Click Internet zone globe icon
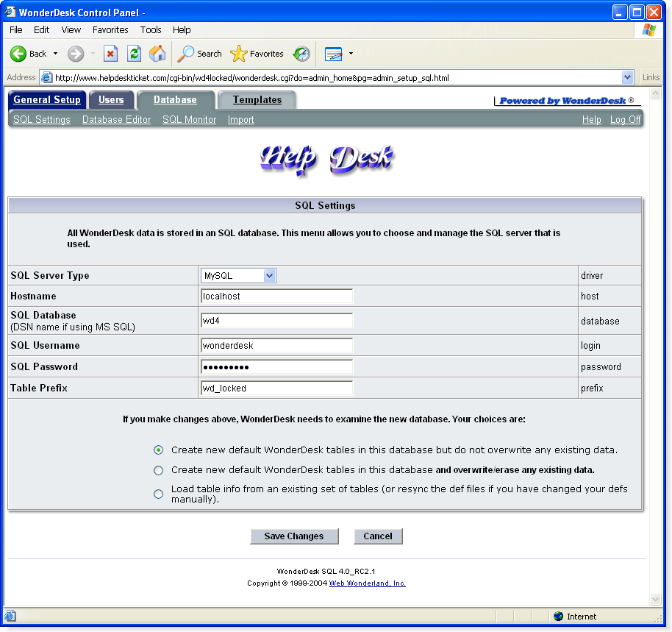 tap(558, 616)
